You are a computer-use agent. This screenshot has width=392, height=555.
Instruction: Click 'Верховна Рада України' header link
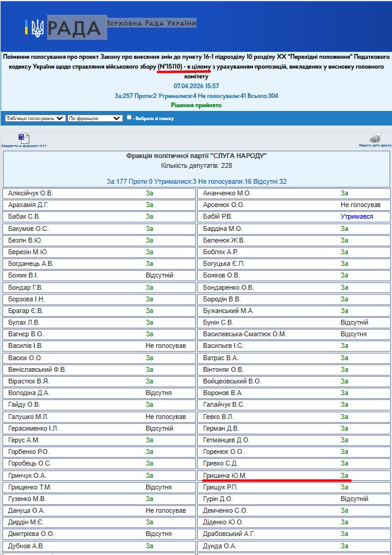(151, 23)
